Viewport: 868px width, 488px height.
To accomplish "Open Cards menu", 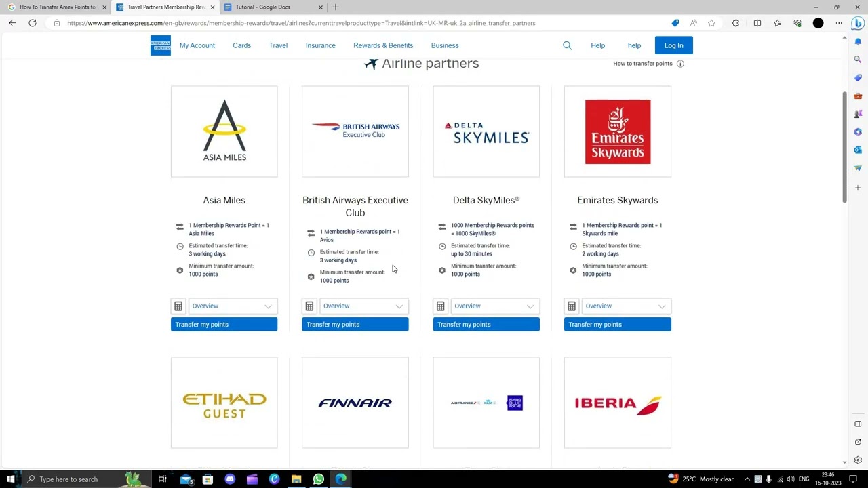I will (241, 45).
